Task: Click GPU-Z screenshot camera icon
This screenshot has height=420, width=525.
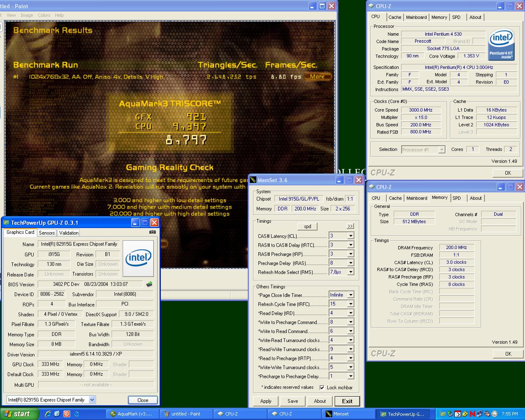Action: [x=152, y=232]
